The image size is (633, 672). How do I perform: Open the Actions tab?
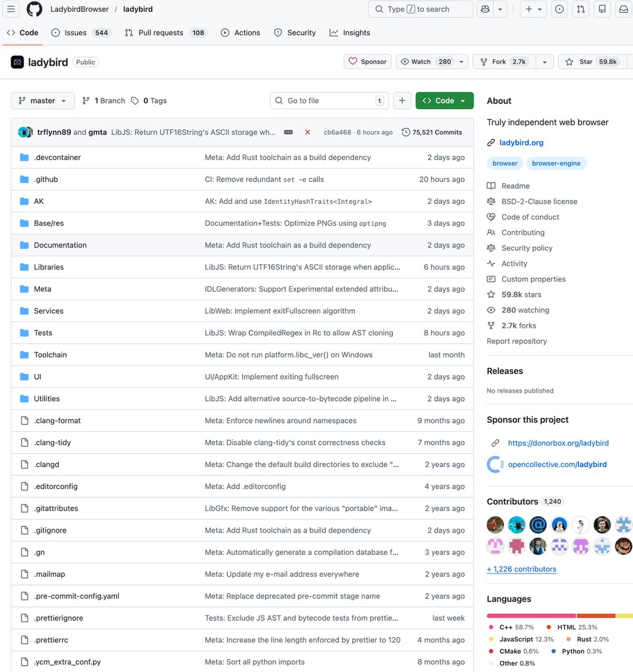point(241,32)
